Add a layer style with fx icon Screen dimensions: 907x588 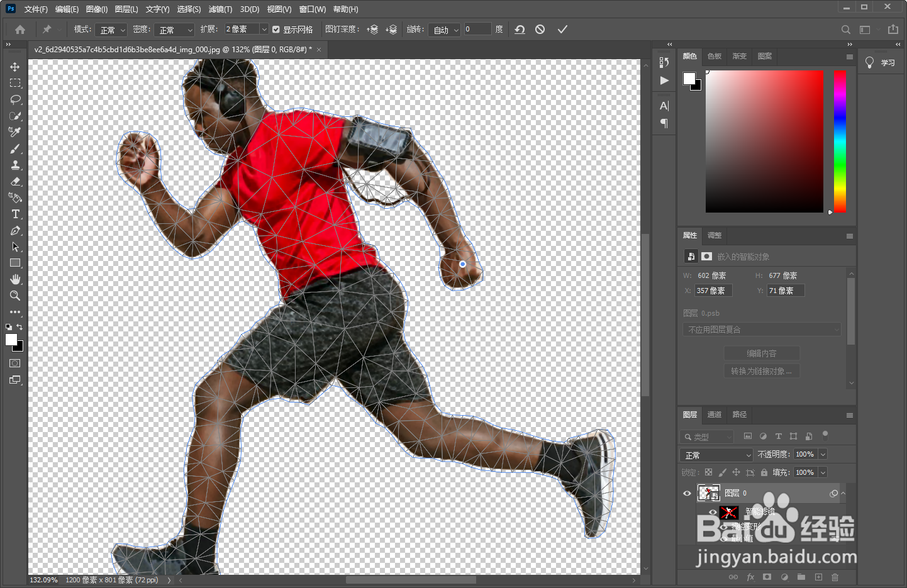click(750, 577)
